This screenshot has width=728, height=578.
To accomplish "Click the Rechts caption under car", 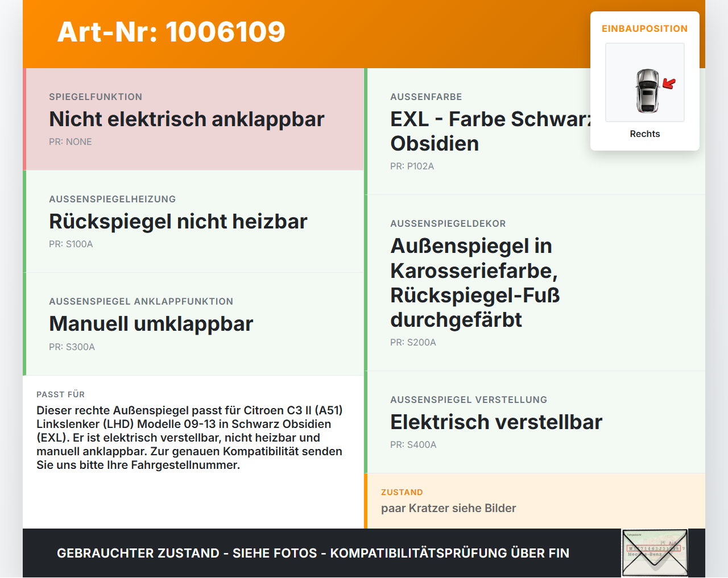I will point(645,134).
